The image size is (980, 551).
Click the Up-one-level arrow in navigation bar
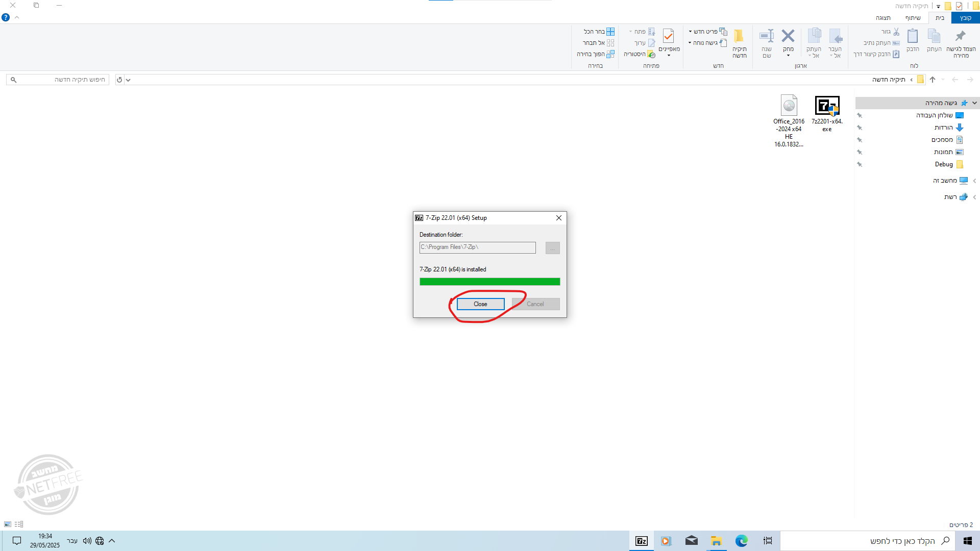point(933,80)
